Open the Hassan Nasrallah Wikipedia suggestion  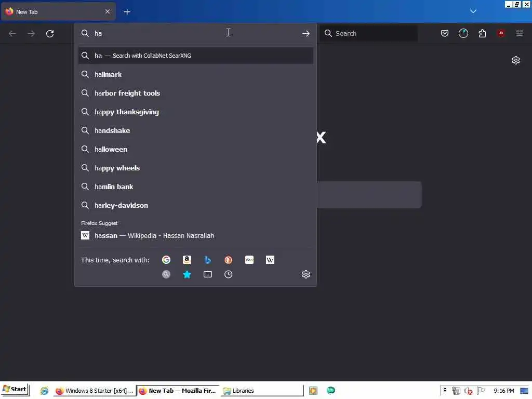click(196, 235)
